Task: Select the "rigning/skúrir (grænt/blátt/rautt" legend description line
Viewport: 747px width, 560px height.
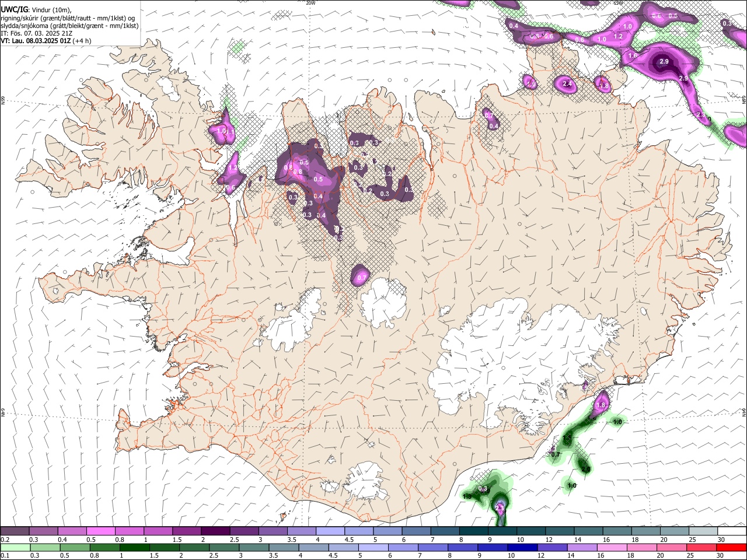Action: [68, 17]
